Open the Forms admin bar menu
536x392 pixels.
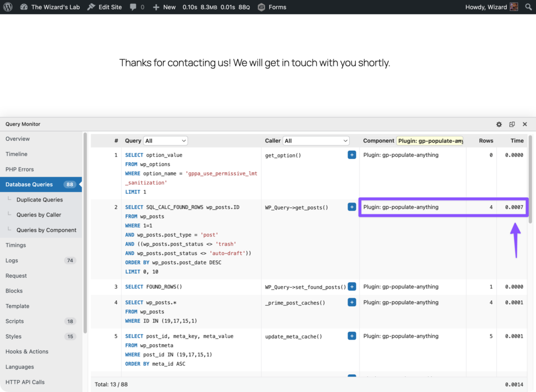[272, 7]
